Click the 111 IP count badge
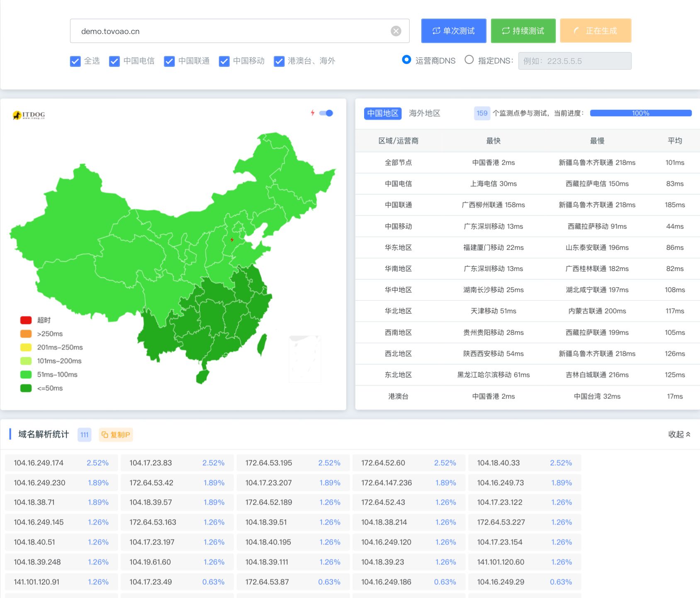 [x=85, y=434]
